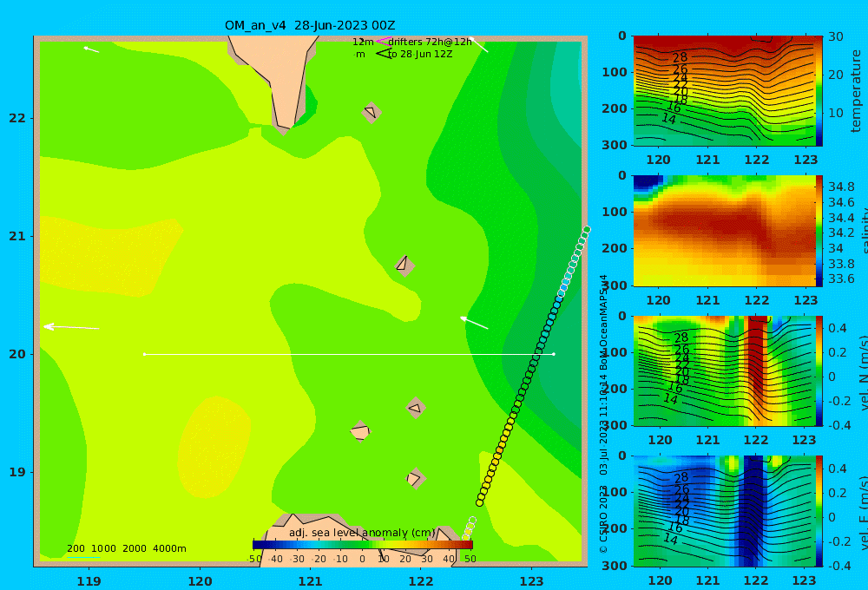868x590 pixels.
Task: Click the small island near latitude 22
Action: pos(372,113)
